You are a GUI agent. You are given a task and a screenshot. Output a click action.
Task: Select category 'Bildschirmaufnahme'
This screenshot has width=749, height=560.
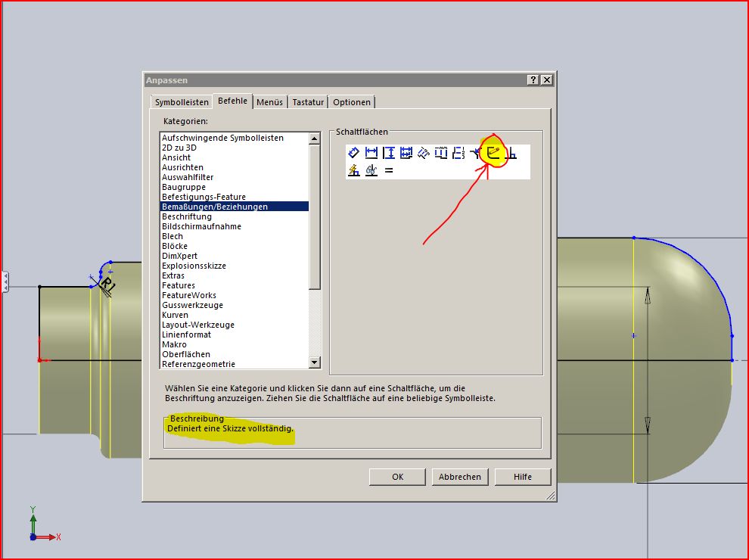pos(234,226)
